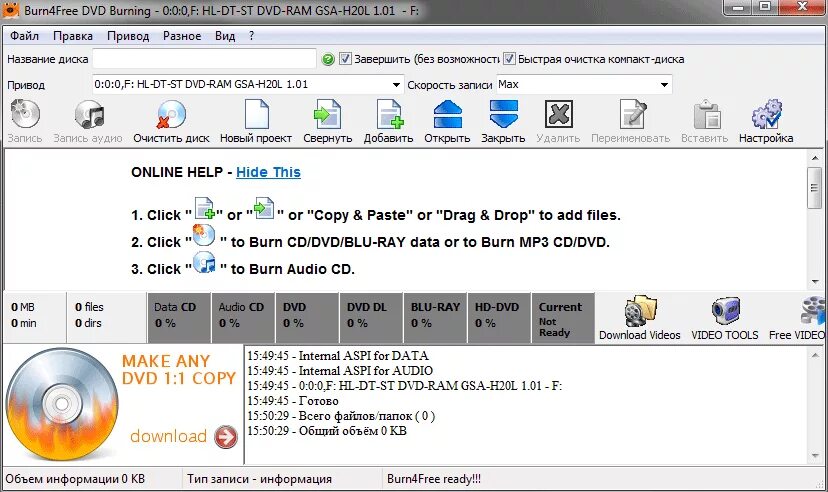The height and width of the screenshot is (492, 828).
Task: Click the download link in the ad
Action: click(x=168, y=436)
